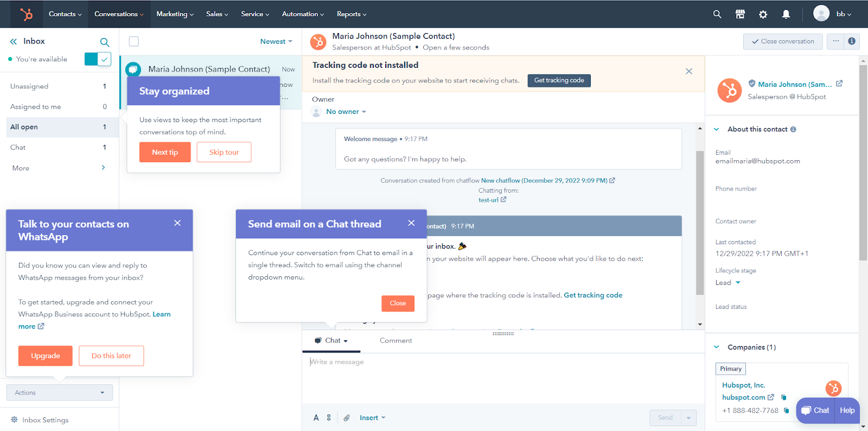The image size is (868, 431).
Task: Toggle the You're available switch
Action: 98,59
